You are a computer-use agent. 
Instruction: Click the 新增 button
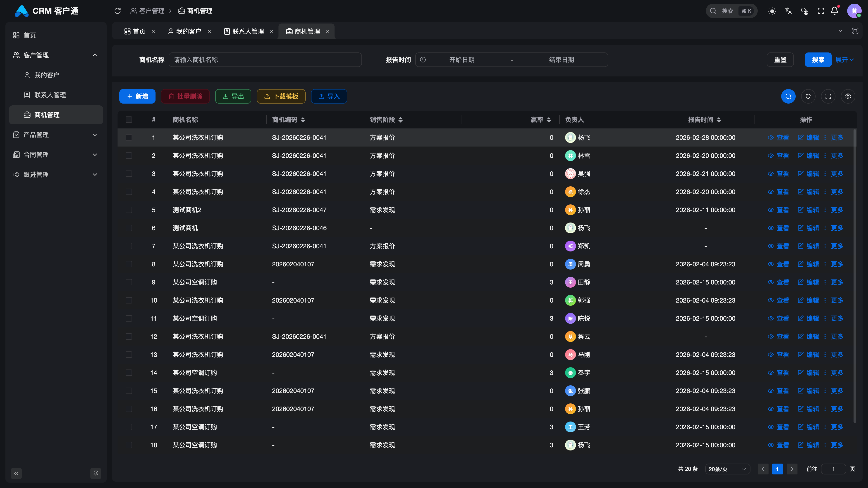pos(137,96)
